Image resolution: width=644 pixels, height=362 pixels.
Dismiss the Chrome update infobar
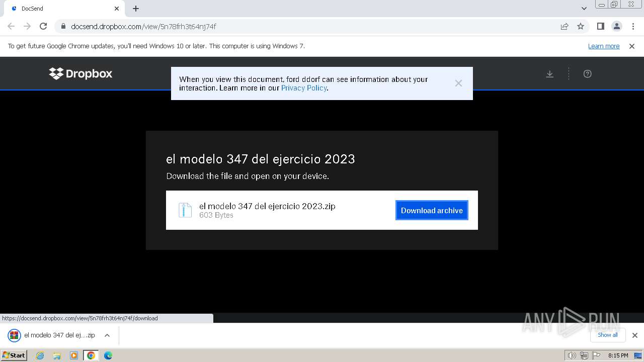click(x=632, y=46)
